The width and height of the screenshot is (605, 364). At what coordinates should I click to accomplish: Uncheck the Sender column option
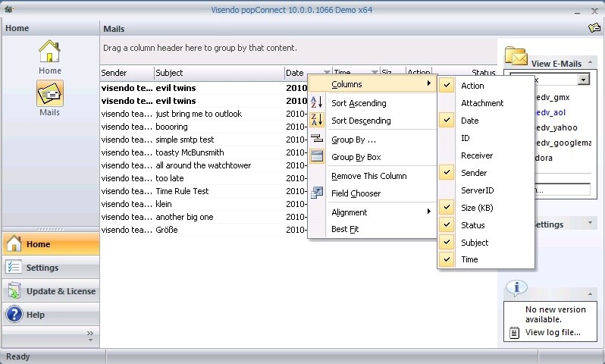click(447, 173)
